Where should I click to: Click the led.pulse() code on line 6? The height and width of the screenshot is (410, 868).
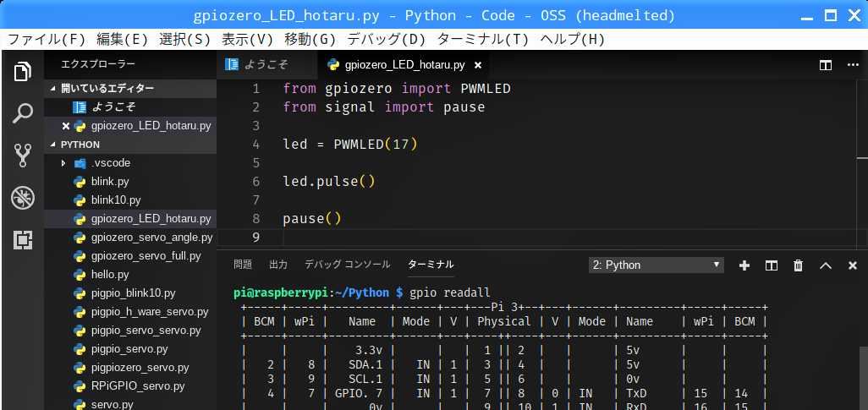[x=329, y=182]
